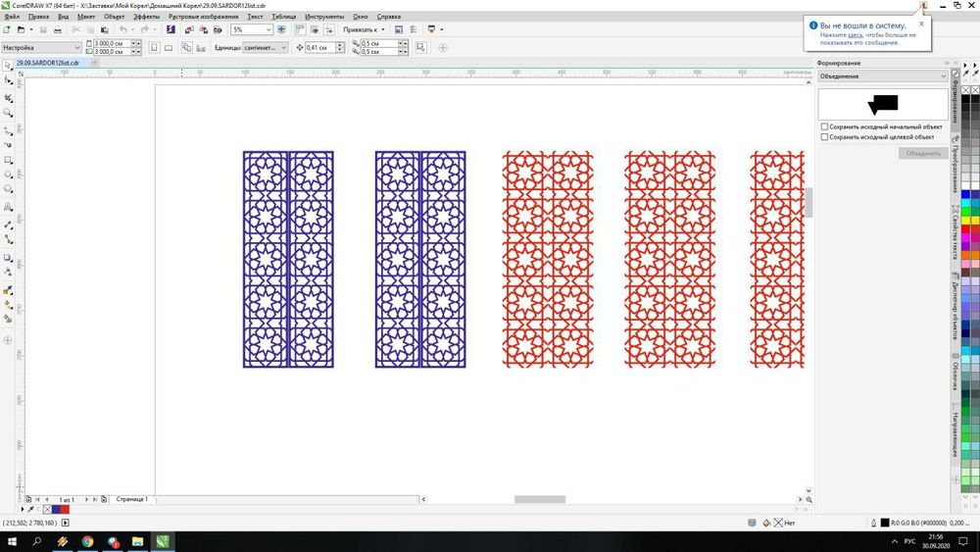Select the Drop Shadow tool
This screenshot has height=552, width=980.
pos(8,258)
